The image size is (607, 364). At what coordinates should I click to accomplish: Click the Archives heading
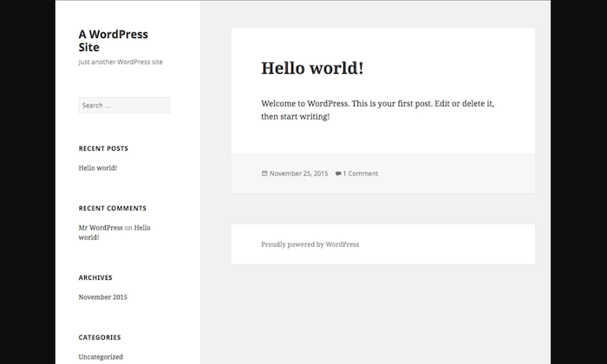coord(95,277)
